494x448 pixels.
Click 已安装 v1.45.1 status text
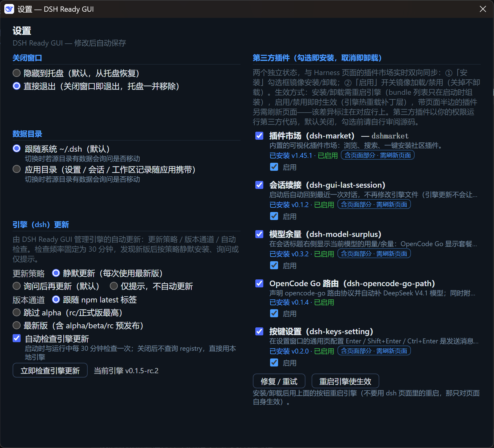click(291, 156)
